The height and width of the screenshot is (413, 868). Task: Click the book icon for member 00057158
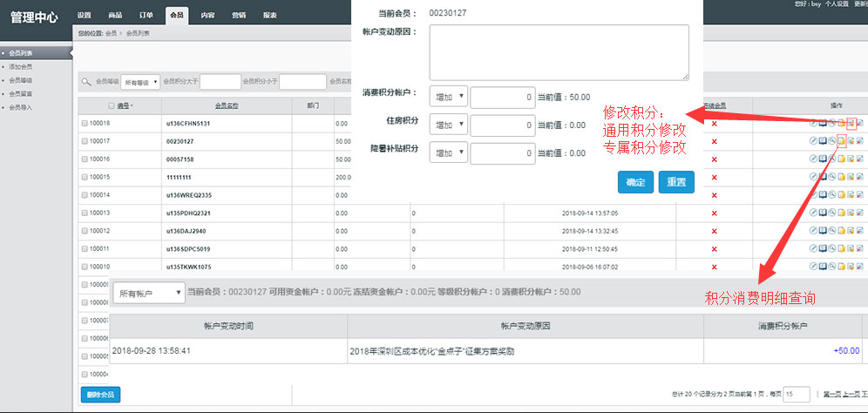click(823, 159)
